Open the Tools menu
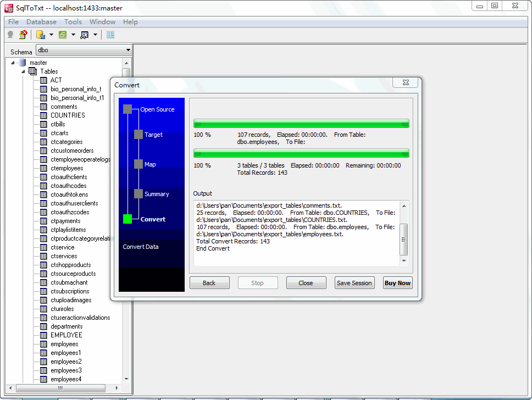 (73, 22)
